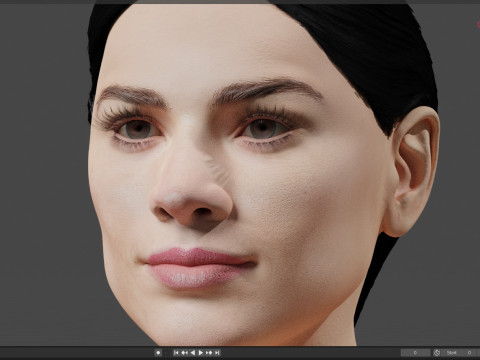Jump to the first frame endpoint
Image resolution: width=480 pixels, height=360 pixels.
[177, 353]
